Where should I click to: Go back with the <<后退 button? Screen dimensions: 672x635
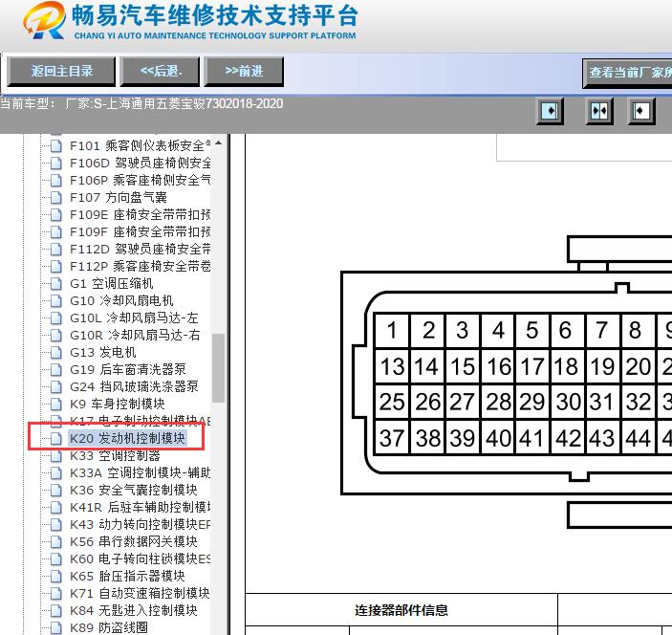coord(161,71)
